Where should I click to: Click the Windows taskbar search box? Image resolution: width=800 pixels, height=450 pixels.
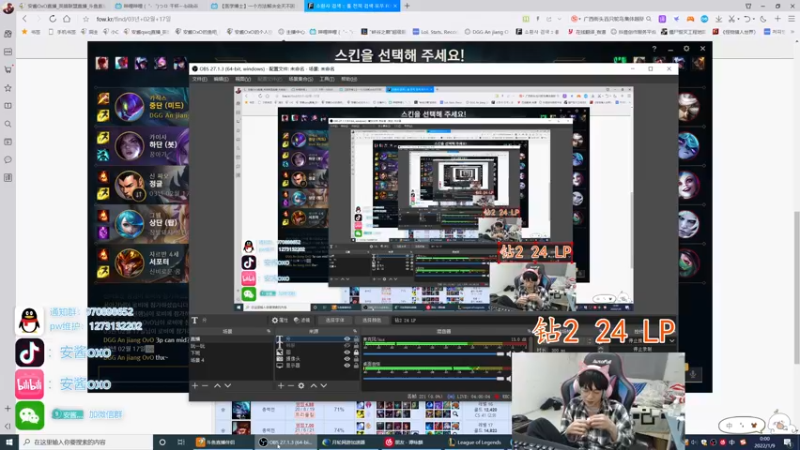coord(86,442)
